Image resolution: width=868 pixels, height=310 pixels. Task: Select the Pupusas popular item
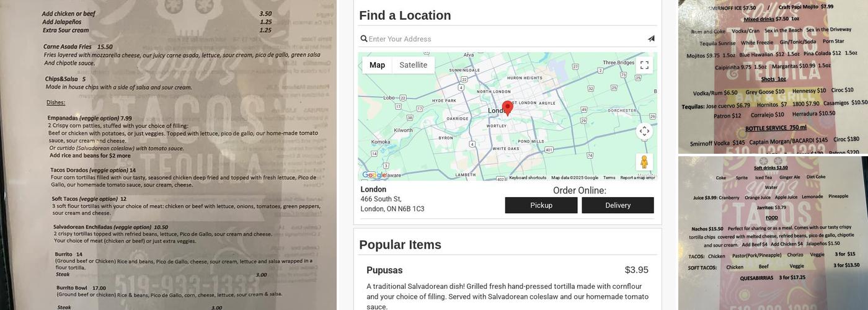[384, 270]
